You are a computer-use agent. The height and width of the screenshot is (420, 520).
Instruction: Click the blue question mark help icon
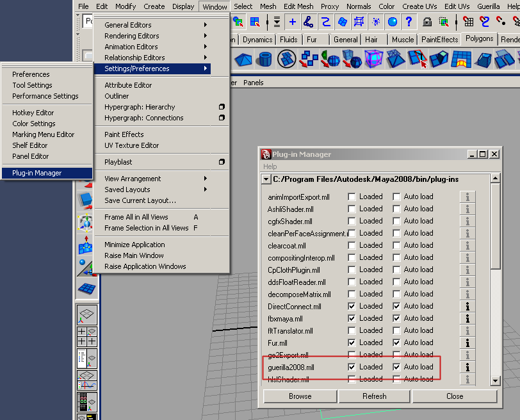[x=409, y=22]
